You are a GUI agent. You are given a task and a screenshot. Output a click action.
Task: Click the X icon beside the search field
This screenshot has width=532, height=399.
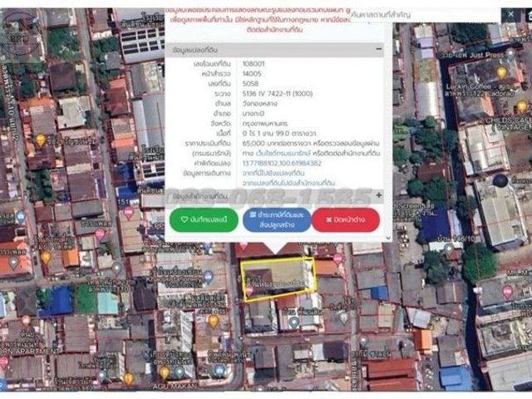pyautogui.click(x=511, y=14)
